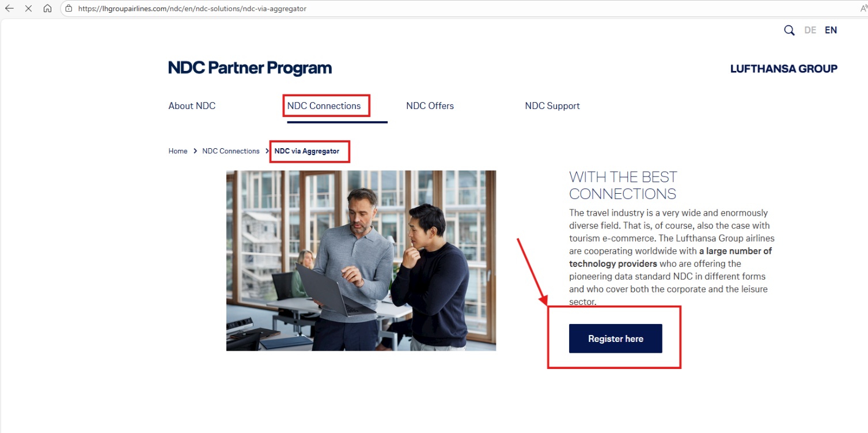Go to the NDC Connections breadcrumb link
Screen dimensions: 868x433
(x=231, y=151)
